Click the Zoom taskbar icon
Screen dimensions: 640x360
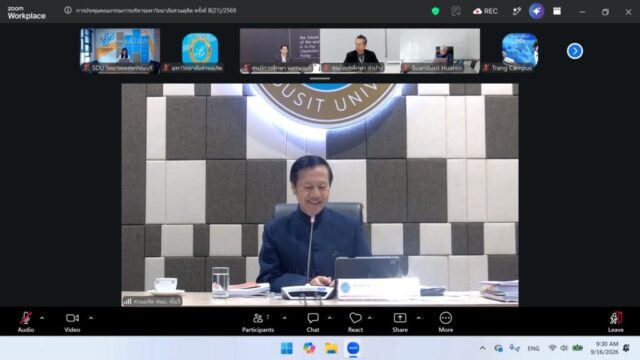[353, 348]
